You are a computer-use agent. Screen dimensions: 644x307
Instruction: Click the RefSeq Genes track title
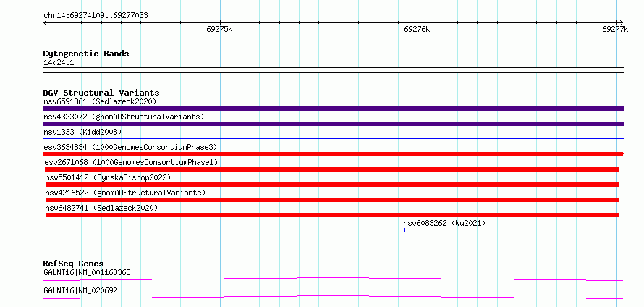74,264
